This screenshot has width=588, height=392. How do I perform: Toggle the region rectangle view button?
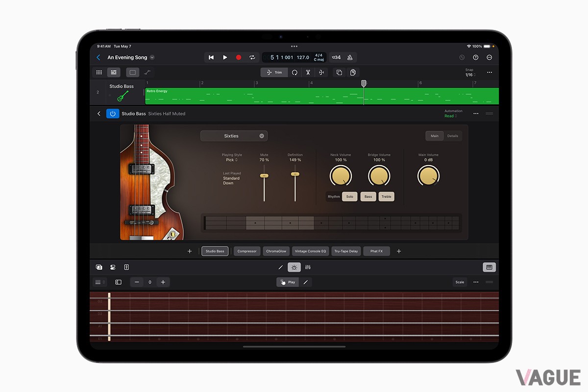(x=132, y=72)
